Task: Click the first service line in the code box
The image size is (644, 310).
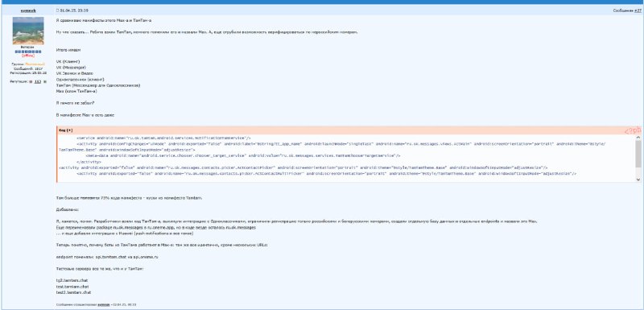Action: [163, 138]
